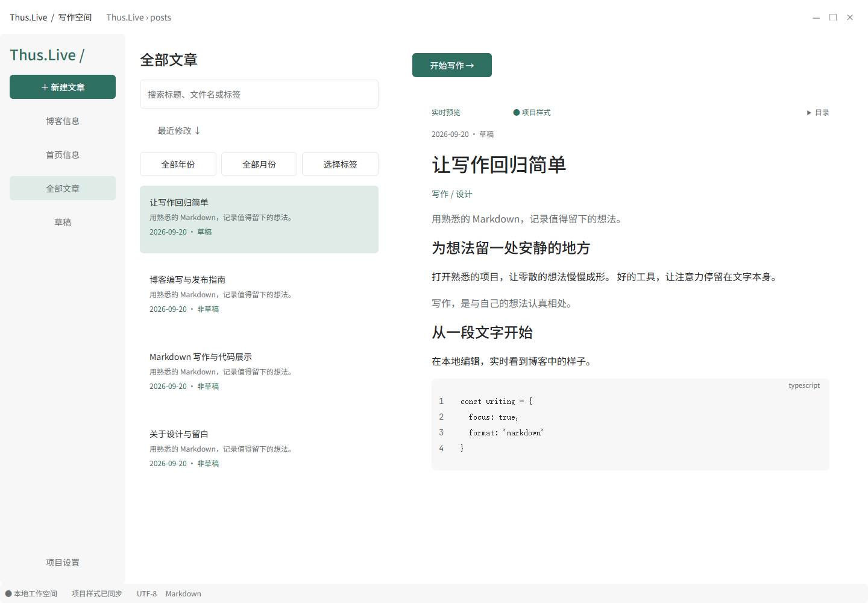Toggle 最近修改 sort order
Image resolution: width=868 pixels, height=603 pixels.
tap(179, 130)
